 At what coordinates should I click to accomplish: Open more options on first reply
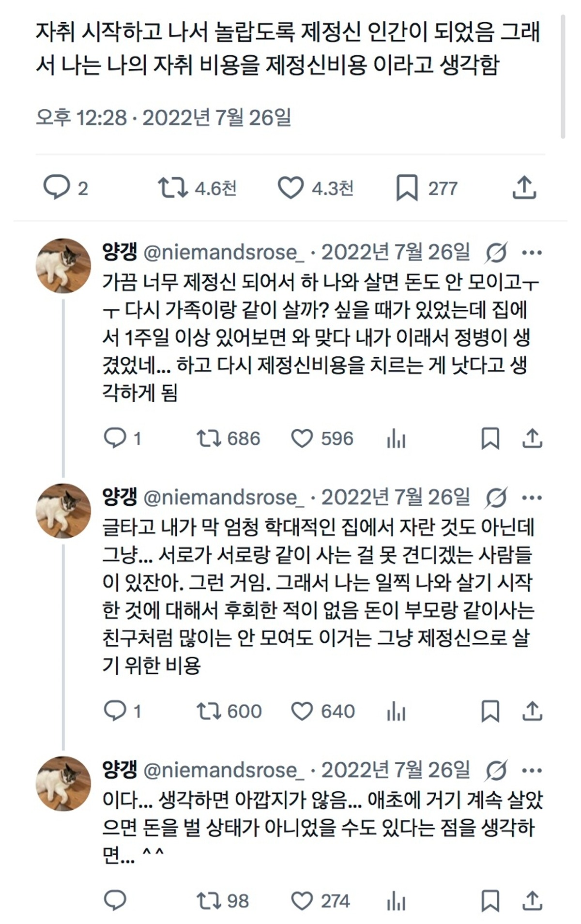[532, 252]
